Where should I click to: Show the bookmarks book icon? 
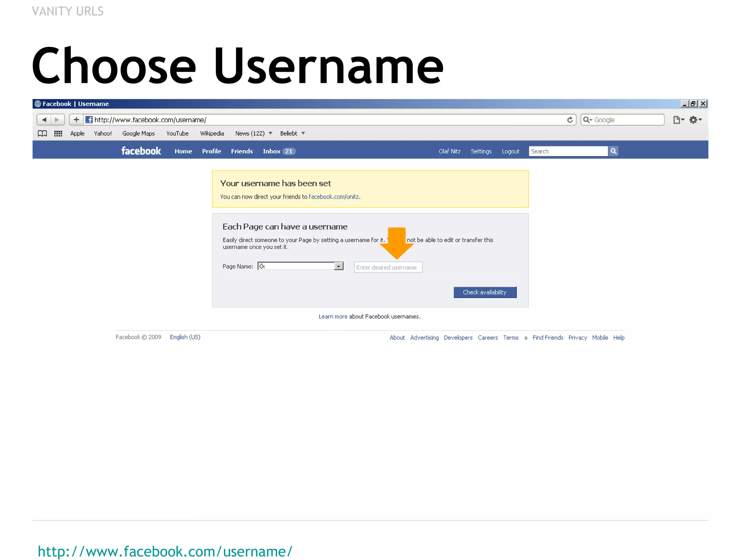[x=42, y=133]
